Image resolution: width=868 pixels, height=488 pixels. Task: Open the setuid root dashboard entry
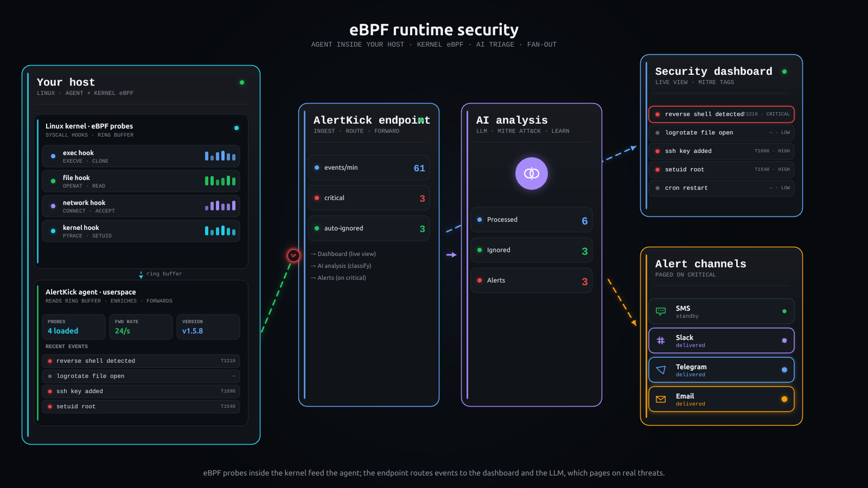pyautogui.click(x=722, y=170)
